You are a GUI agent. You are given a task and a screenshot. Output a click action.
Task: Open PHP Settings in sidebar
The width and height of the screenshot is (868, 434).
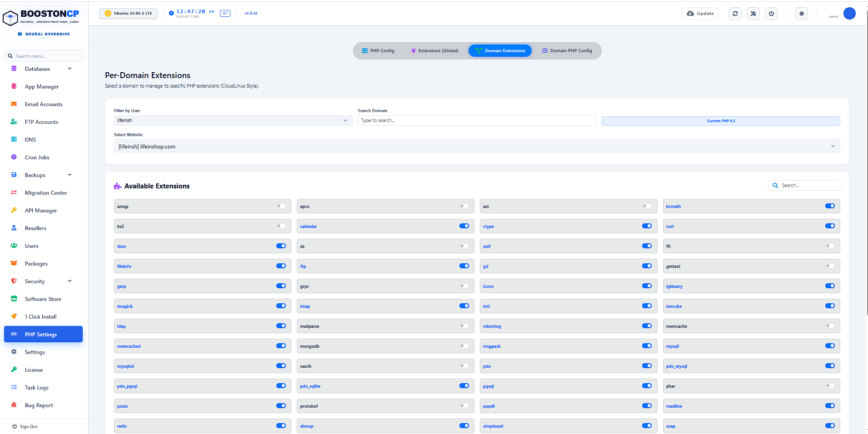(44, 334)
